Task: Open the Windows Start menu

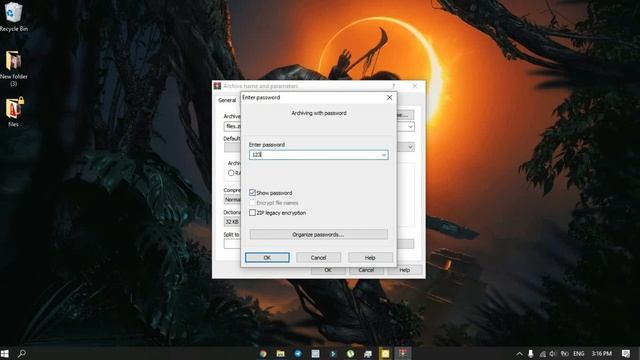Action: tap(5, 353)
